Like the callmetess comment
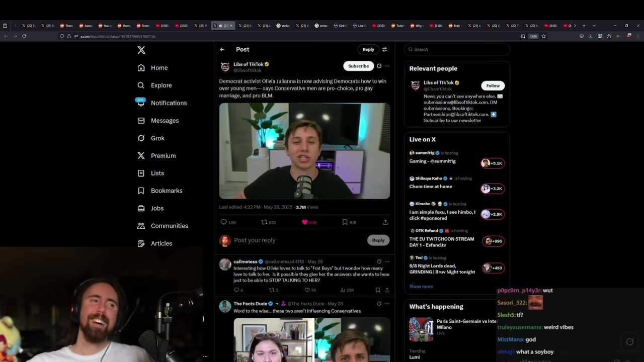 click(307, 290)
